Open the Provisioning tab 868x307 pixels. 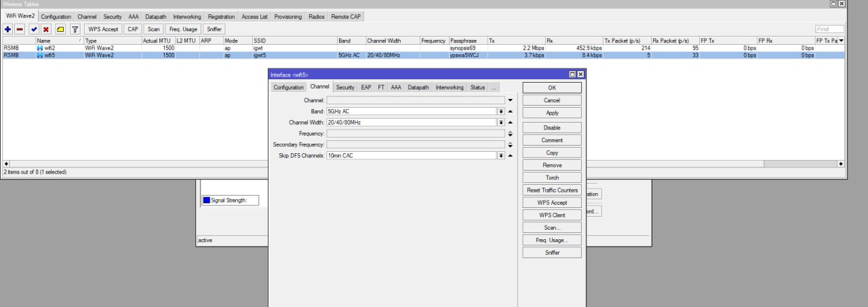point(288,16)
